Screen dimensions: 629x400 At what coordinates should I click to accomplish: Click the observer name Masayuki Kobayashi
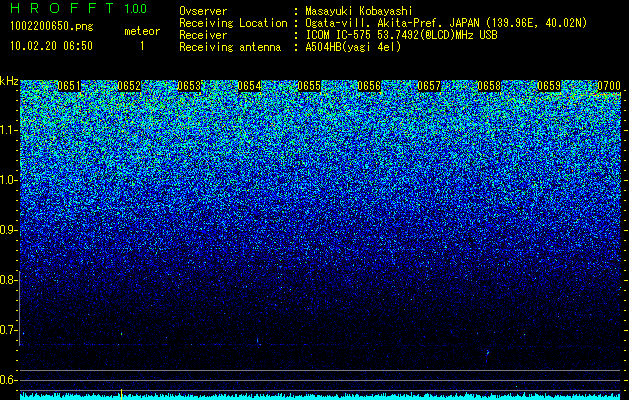(x=359, y=11)
